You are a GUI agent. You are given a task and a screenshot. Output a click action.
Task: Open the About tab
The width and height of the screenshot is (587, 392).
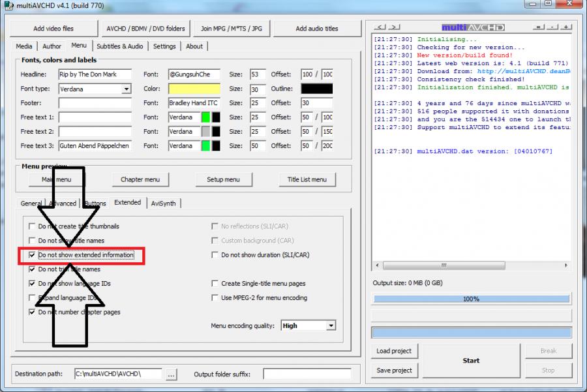tap(194, 46)
